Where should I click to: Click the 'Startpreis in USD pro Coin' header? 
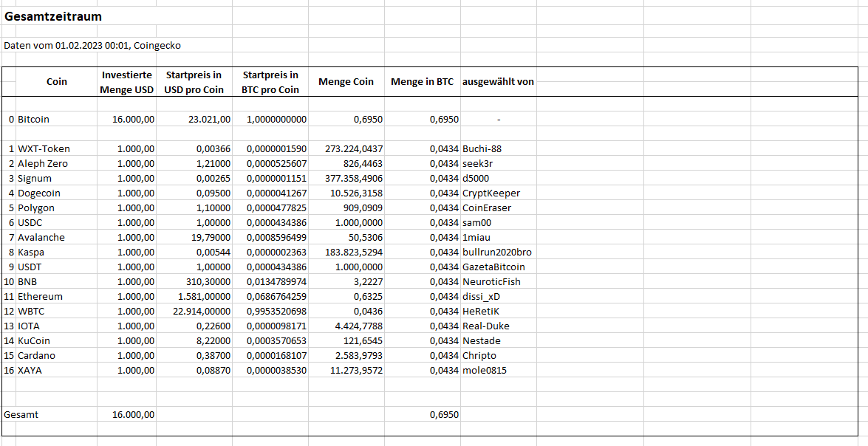coord(194,82)
